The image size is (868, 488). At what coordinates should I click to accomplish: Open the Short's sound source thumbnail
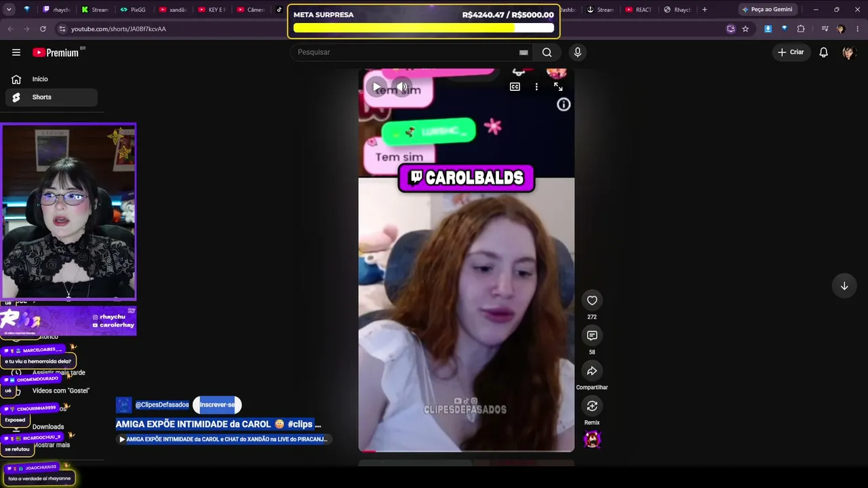592,439
